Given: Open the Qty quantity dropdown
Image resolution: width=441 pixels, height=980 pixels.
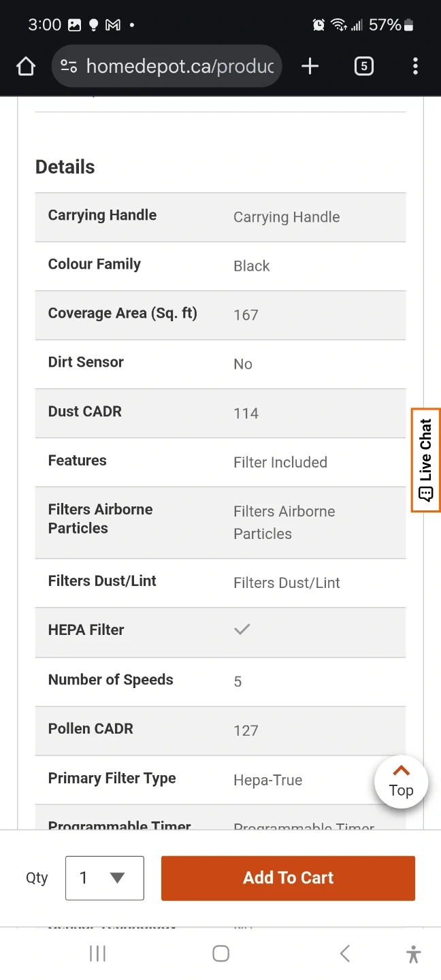Looking at the screenshot, I should (105, 878).
